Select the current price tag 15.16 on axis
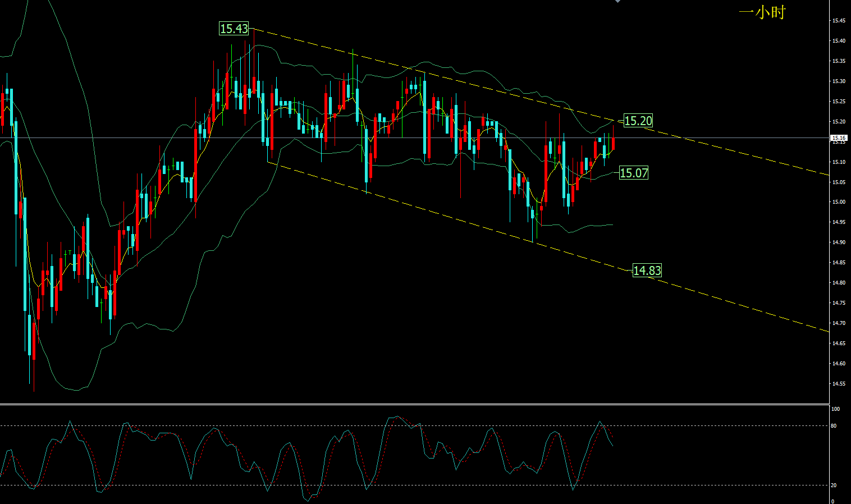 [x=839, y=138]
